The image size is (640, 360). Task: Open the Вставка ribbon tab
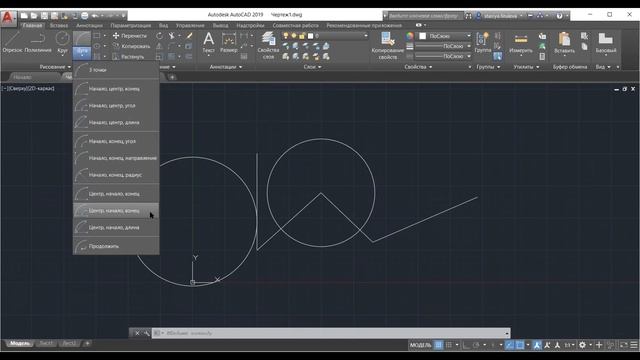tap(59, 25)
